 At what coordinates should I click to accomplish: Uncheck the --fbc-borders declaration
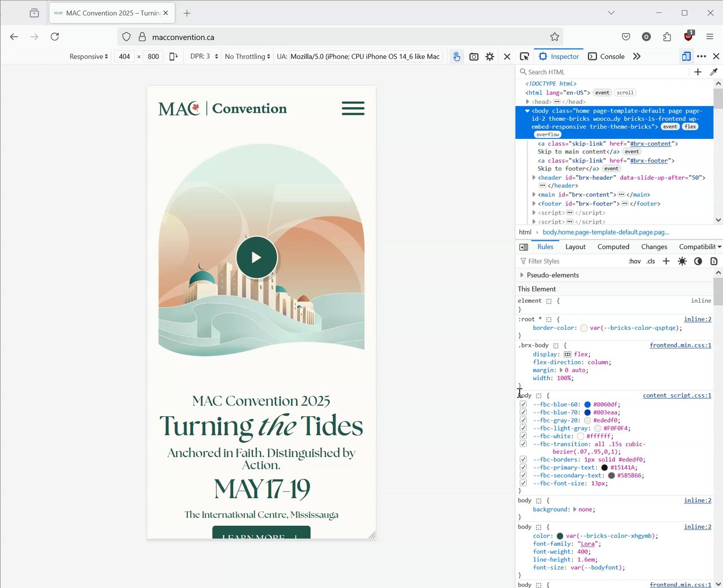[x=523, y=460]
